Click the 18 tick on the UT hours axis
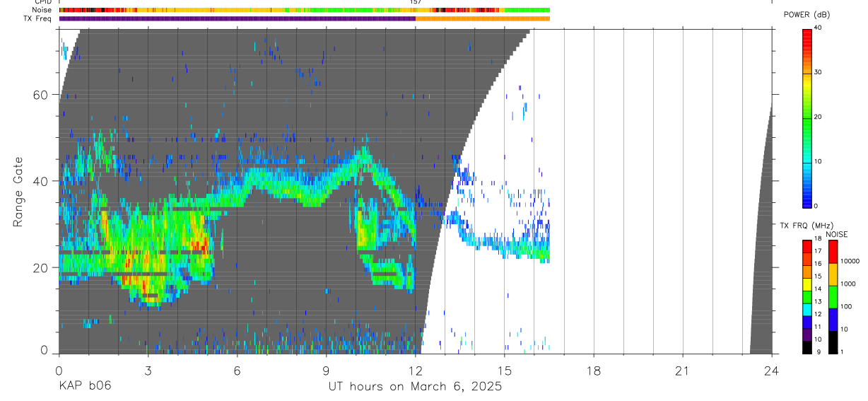 pyautogui.click(x=594, y=371)
